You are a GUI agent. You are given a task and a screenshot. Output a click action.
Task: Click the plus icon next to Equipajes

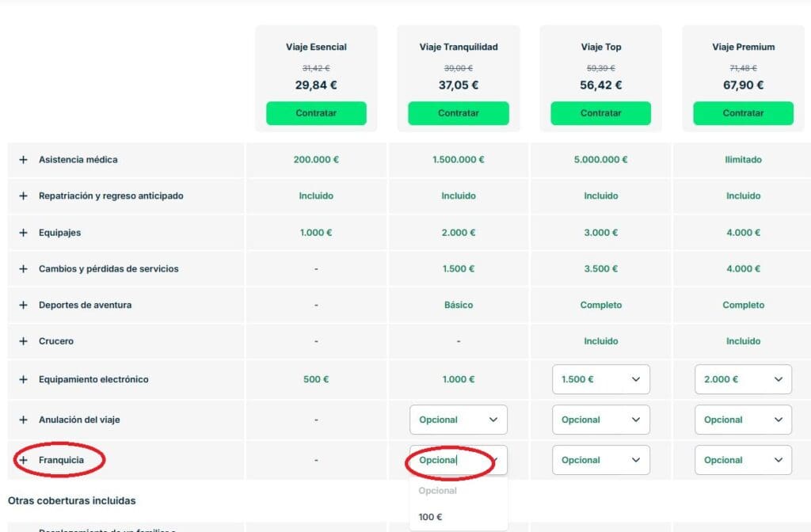coord(23,233)
